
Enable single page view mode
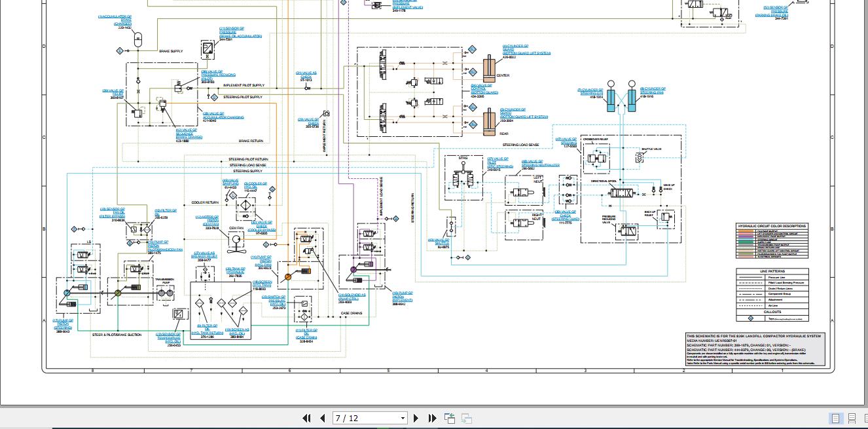(x=836, y=418)
